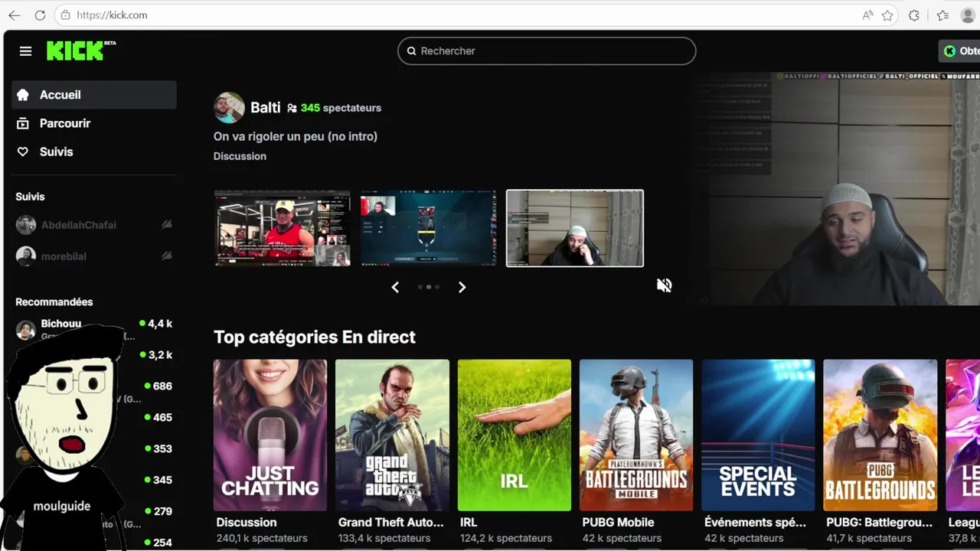The width and height of the screenshot is (980, 551).
Task: Reload the page in browser
Action: (x=40, y=15)
